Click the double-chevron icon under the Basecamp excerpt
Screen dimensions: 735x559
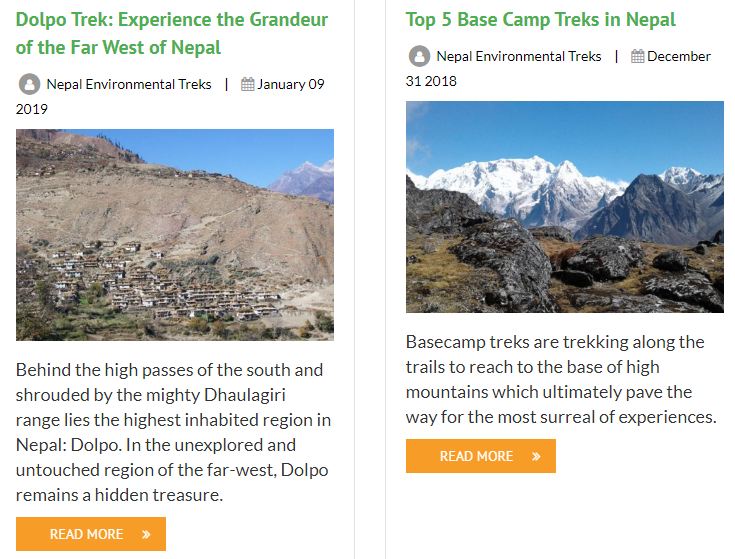pos(536,456)
